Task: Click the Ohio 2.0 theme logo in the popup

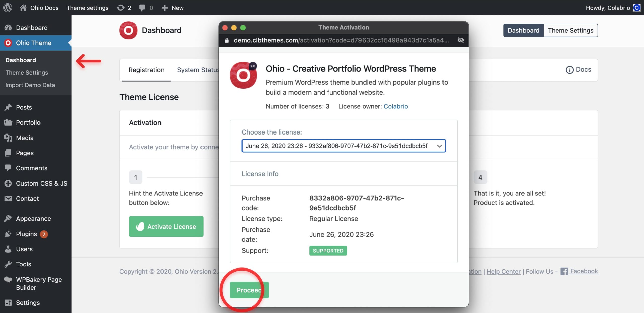Action: click(243, 75)
